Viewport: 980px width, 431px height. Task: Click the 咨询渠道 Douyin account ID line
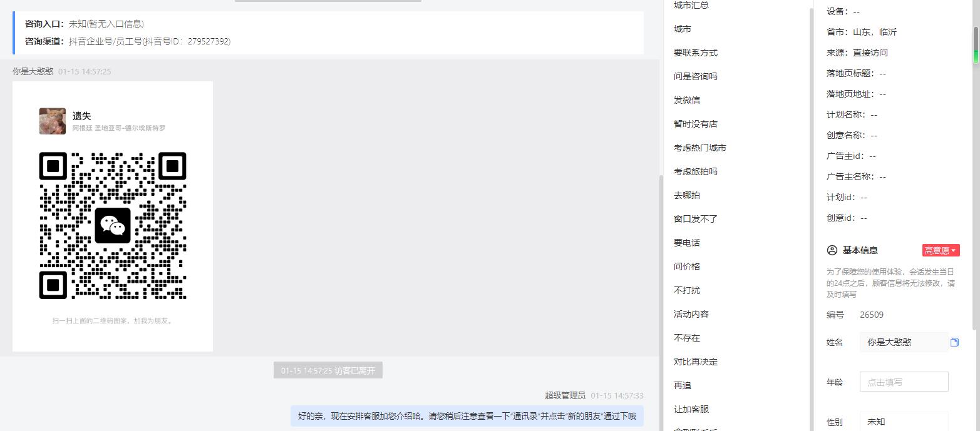[x=128, y=41]
